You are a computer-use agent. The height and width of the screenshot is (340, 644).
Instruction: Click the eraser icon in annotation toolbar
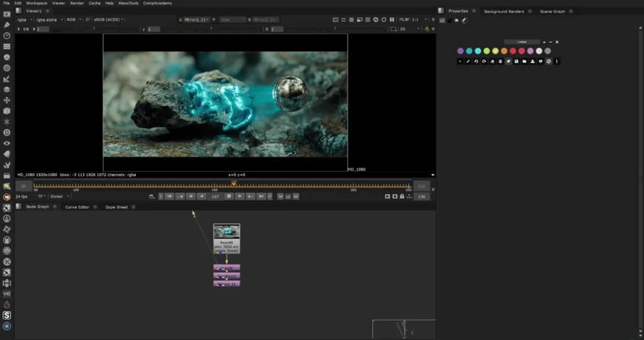pos(492,61)
